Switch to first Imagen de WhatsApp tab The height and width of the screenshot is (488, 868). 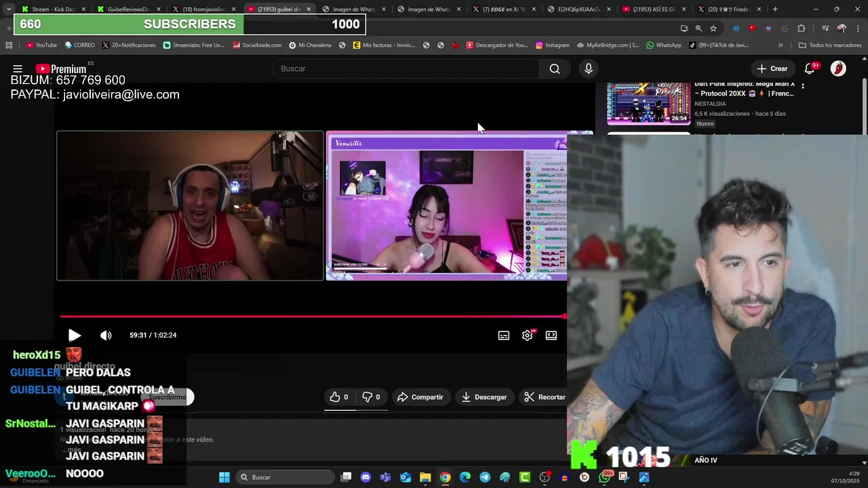click(353, 9)
